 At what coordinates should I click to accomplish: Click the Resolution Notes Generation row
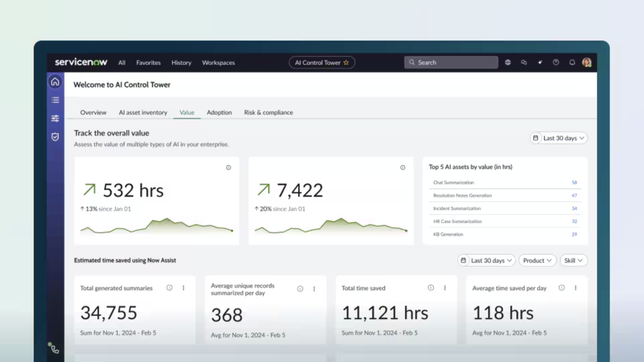(x=505, y=196)
